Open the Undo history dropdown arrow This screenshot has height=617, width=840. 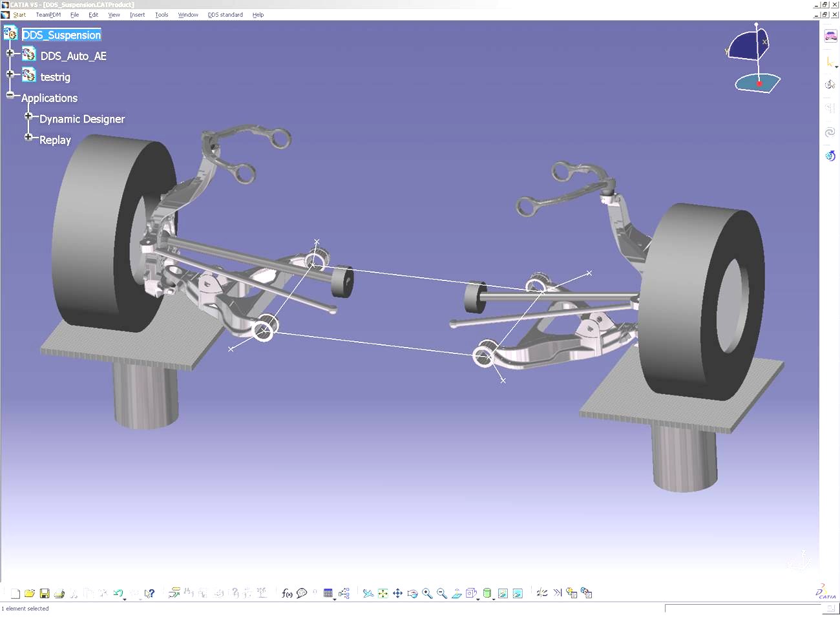125,599
